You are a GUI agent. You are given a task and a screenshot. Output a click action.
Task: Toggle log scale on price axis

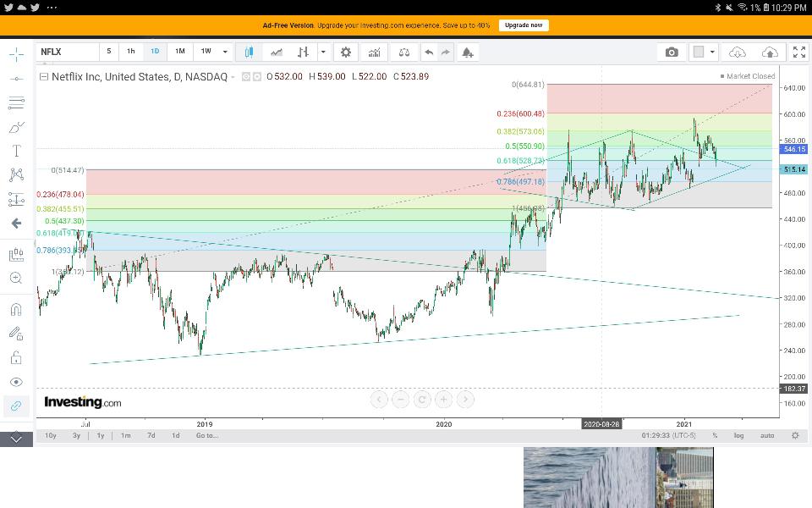pyautogui.click(x=738, y=435)
